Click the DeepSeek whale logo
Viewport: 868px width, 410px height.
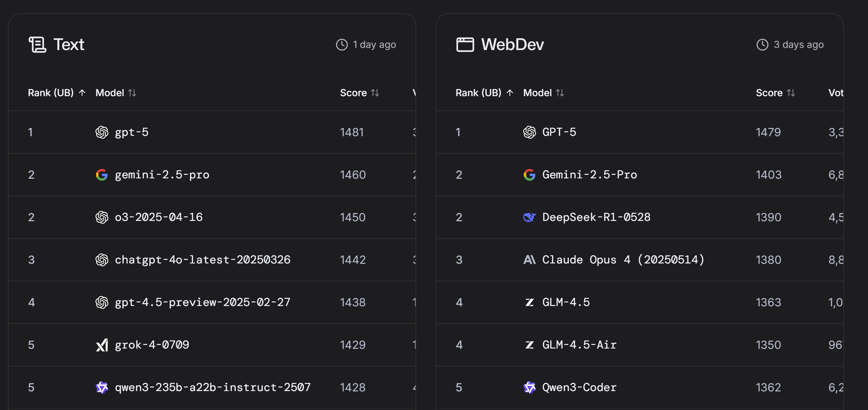(529, 217)
